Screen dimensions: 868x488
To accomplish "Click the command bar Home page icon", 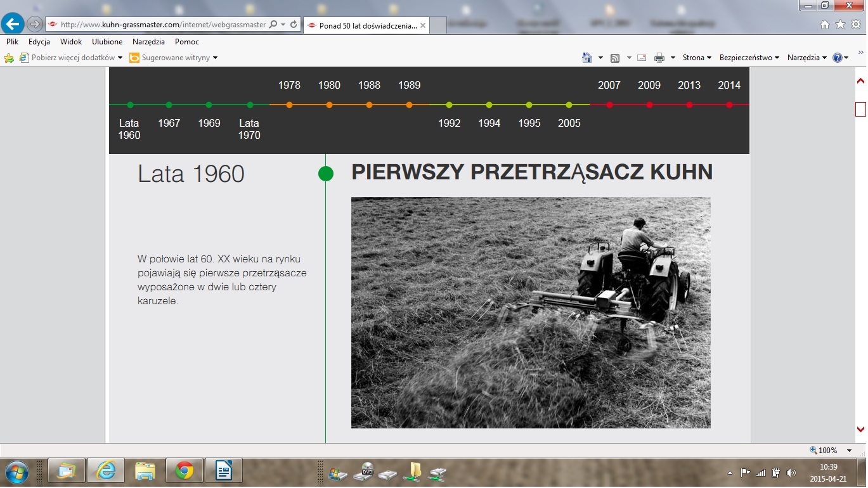I will click(587, 58).
